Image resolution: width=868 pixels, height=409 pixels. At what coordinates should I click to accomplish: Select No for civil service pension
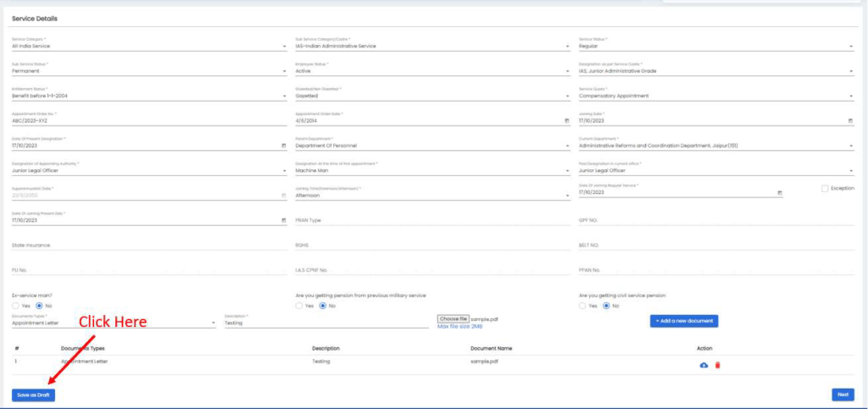(x=605, y=306)
